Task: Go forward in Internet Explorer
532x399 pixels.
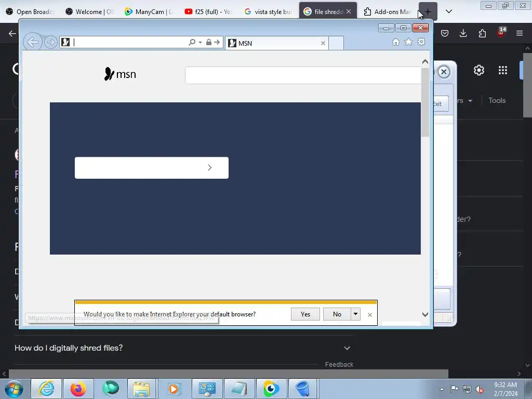Action: [51, 43]
